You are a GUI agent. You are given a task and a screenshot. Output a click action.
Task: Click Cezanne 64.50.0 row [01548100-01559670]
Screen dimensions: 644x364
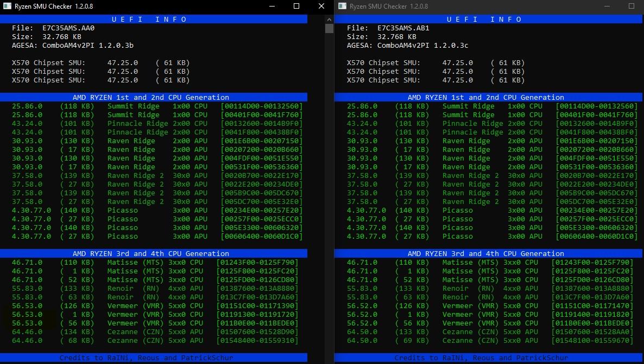pos(490,341)
